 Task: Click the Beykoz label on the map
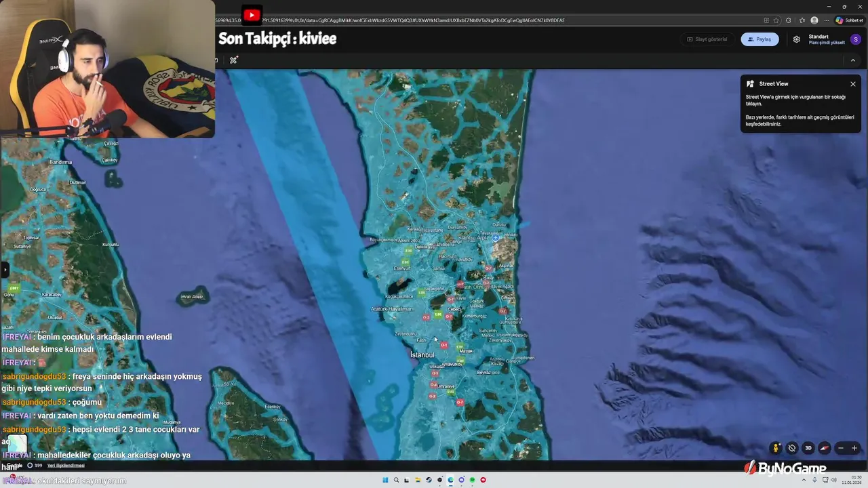pos(484,372)
